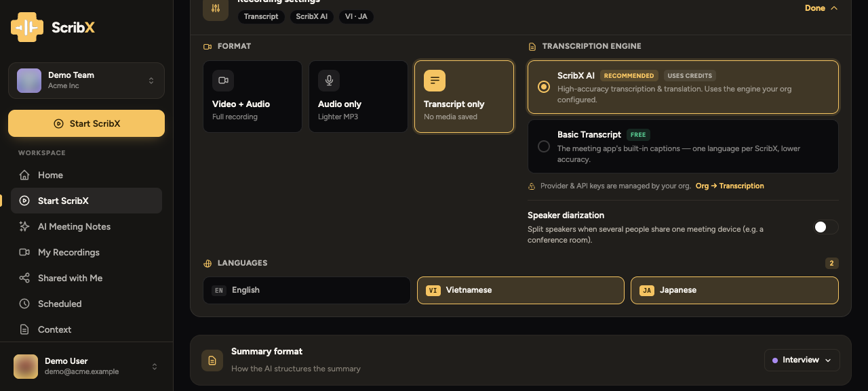
Task: Choose the Video + Audio format card
Action: tap(252, 96)
